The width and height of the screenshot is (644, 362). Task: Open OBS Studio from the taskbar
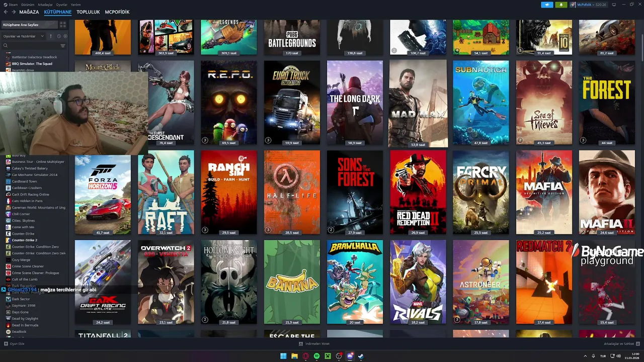339,356
